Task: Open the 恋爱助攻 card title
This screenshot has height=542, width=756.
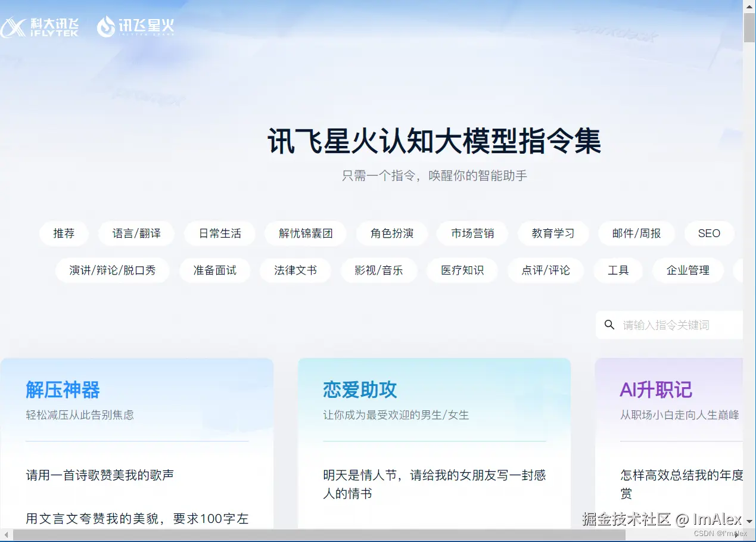Action: point(360,390)
